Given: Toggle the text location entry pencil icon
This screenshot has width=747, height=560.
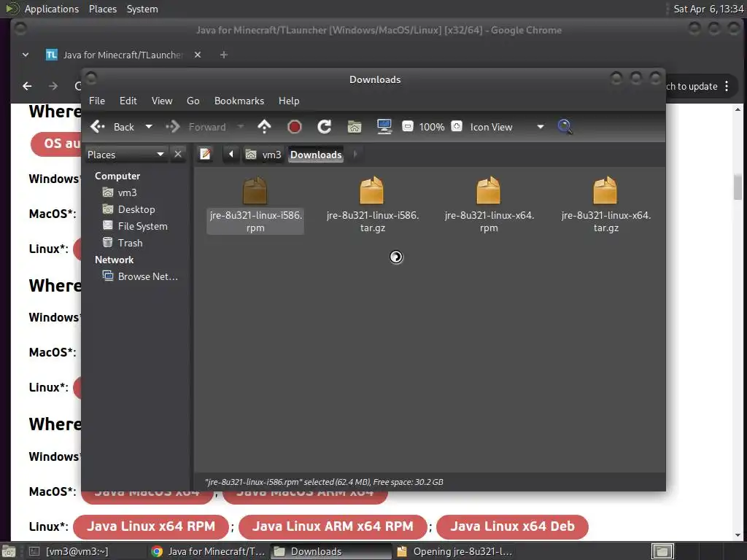Looking at the screenshot, I should tap(205, 155).
